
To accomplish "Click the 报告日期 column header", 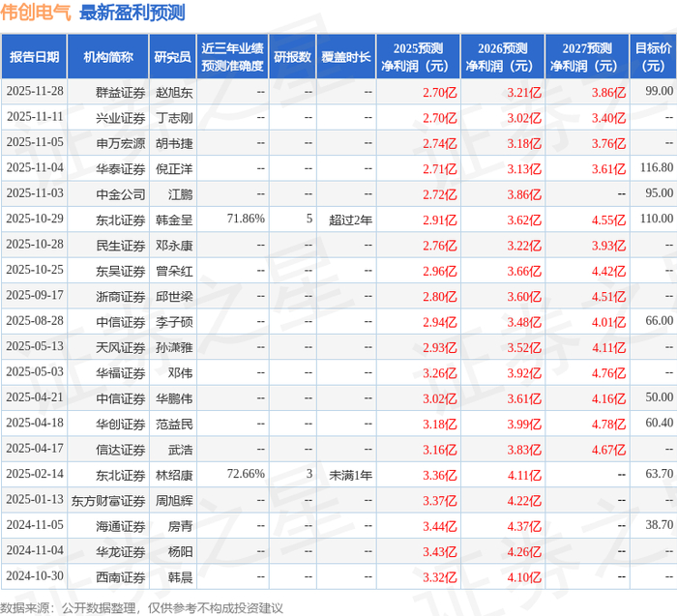I will pyautogui.click(x=34, y=56).
